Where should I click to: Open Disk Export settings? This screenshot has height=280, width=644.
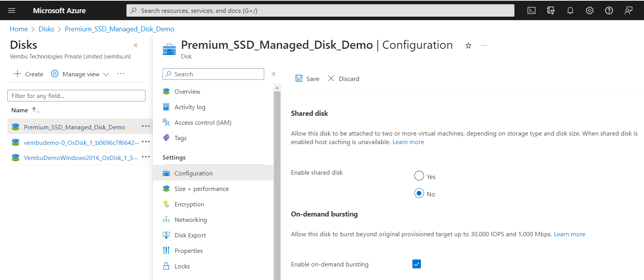(x=213, y=235)
